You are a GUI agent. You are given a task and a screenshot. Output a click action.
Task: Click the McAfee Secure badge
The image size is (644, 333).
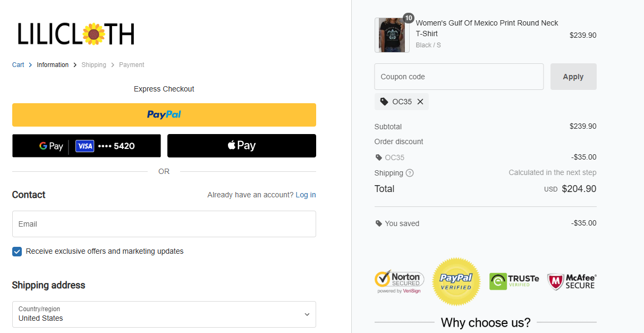tap(572, 281)
